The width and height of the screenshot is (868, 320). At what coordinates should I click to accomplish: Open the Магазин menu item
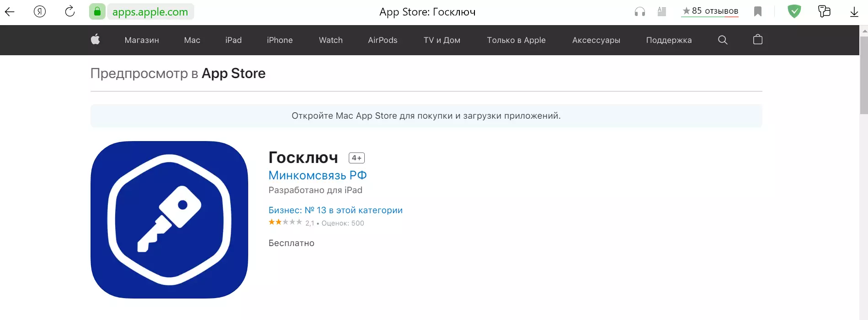(x=142, y=40)
